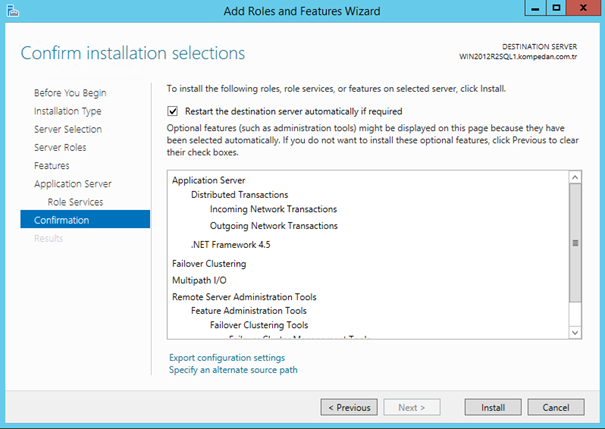
Task: Select the Confirmation step in sidebar
Action: click(x=61, y=220)
